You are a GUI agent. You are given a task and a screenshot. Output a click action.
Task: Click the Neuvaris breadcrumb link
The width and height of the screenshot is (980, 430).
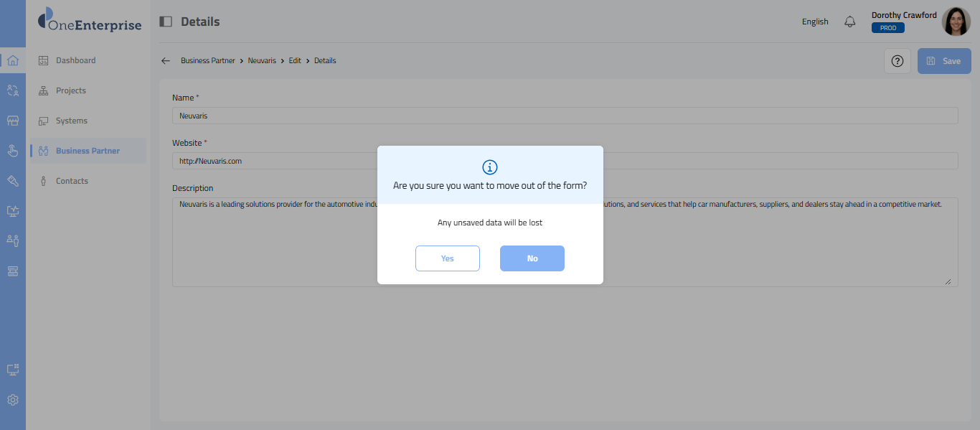[262, 61]
